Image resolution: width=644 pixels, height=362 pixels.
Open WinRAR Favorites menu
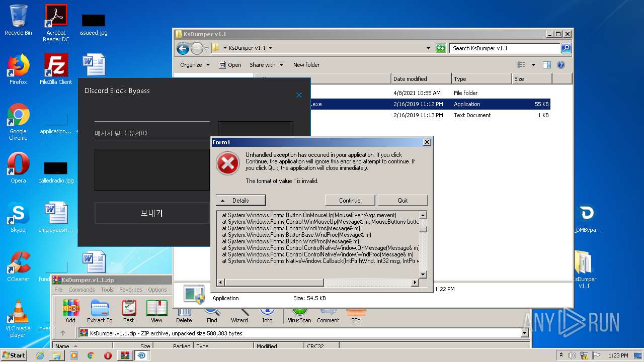[x=131, y=290]
